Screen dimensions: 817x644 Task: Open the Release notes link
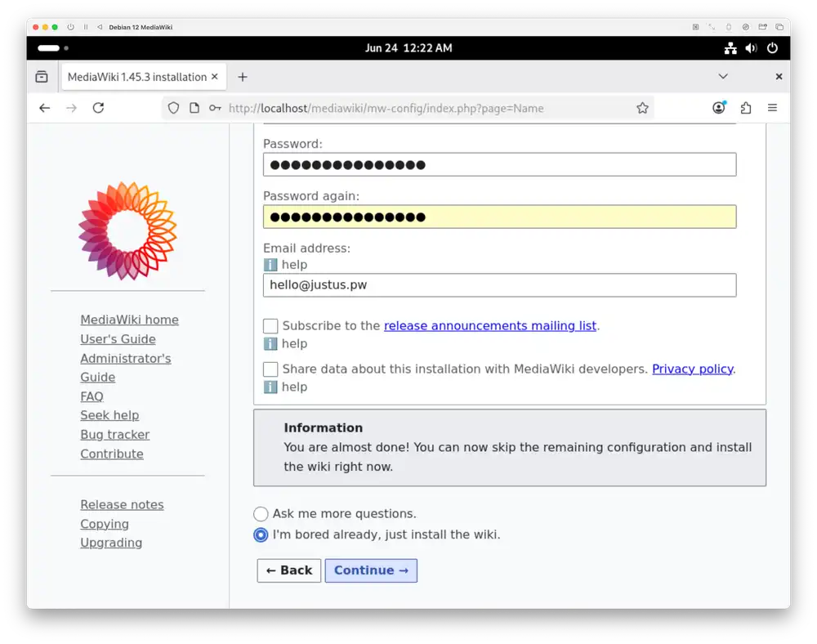pyautogui.click(x=122, y=505)
